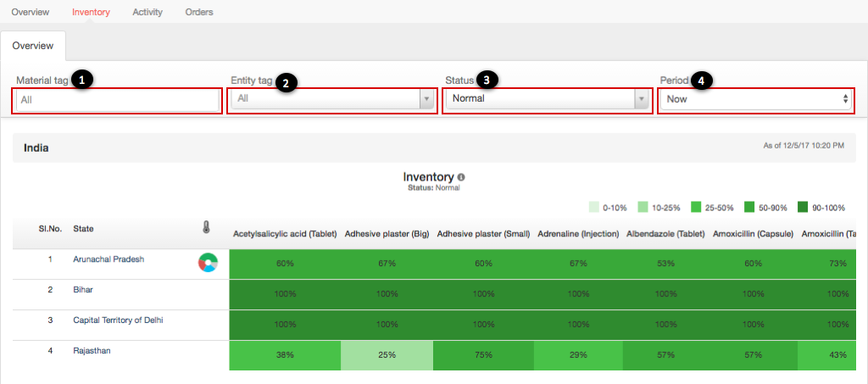Viewport: 868px width, 384px height.
Task: Click the 50-90% legend swatch
Action: coord(749,208)
